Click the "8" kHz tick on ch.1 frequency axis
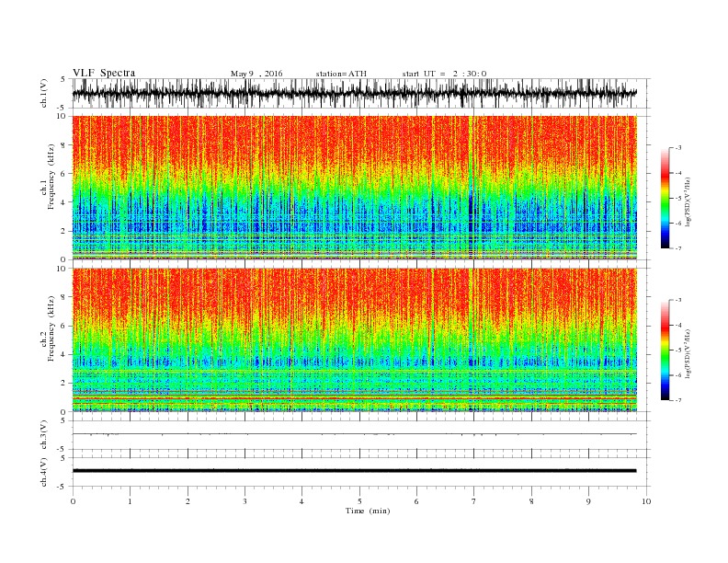The width and height of the screenshot is (728, 563). [63, 145]
